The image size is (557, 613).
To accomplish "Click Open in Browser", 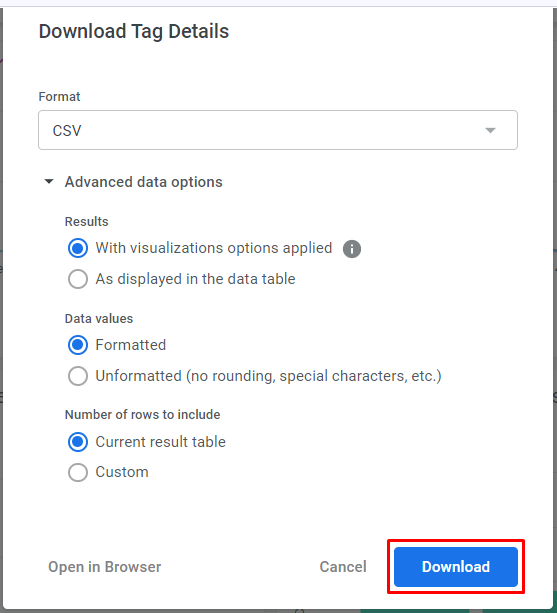I will point(104,567).
